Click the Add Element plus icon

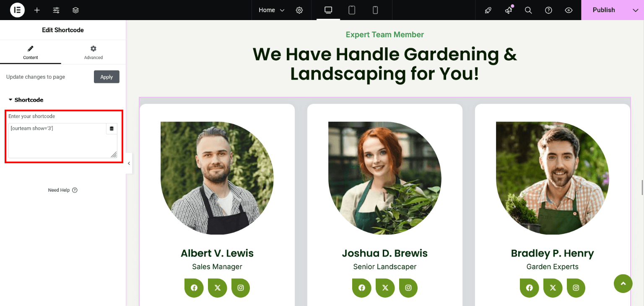(x=37, y=10)
